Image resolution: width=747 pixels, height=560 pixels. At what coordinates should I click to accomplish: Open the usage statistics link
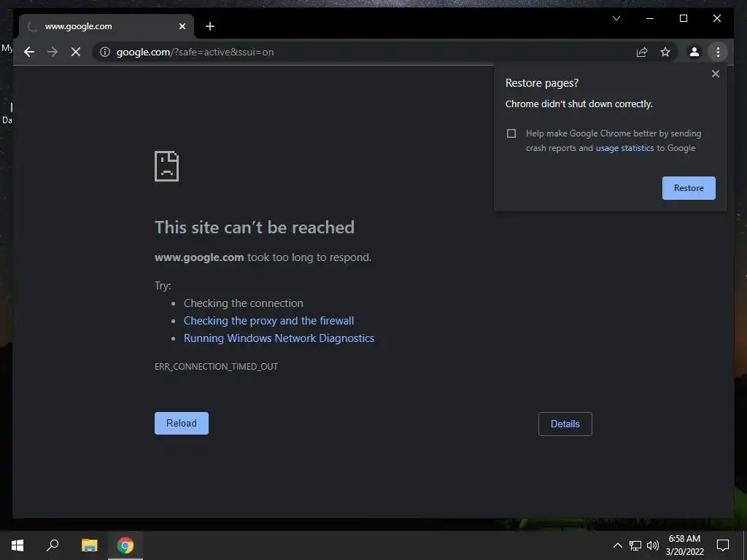coord(624,148)
